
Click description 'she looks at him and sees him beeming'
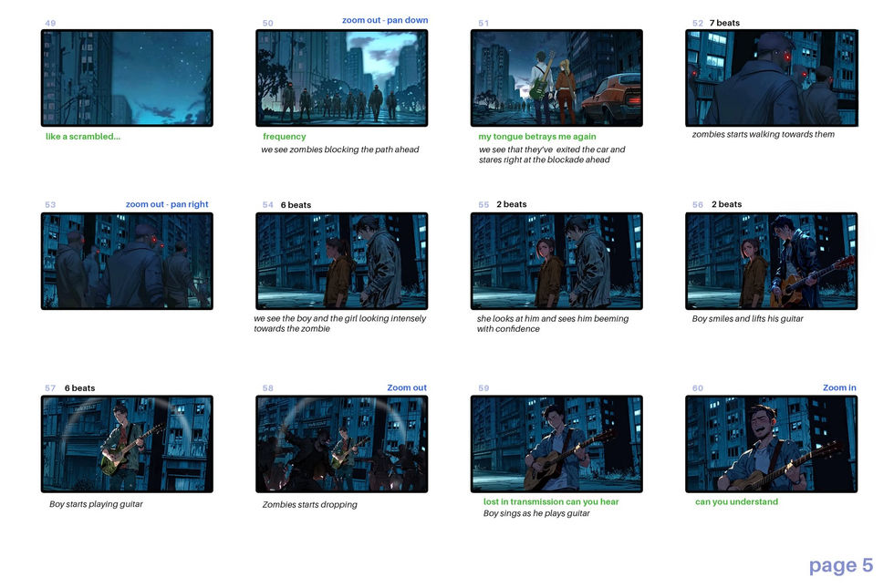tap(553, 318)
